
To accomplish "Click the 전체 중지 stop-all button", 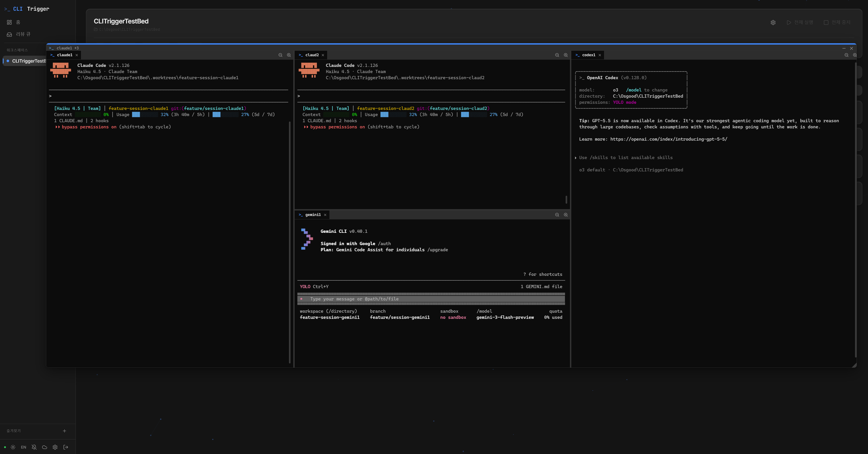I will pyautogui.click(x=837, y=23).
